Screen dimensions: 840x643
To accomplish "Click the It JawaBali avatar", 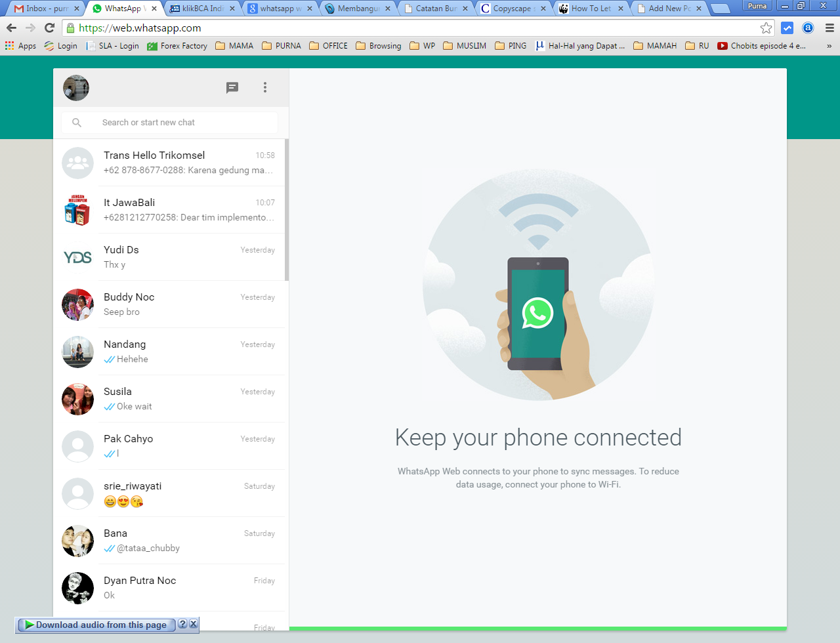I will point(78,210).
